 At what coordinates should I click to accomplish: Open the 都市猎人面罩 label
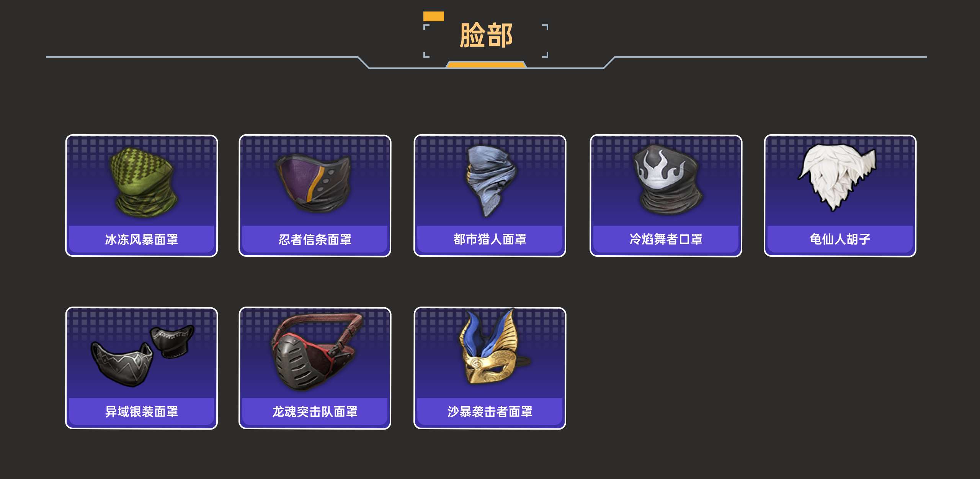[490, 239]
